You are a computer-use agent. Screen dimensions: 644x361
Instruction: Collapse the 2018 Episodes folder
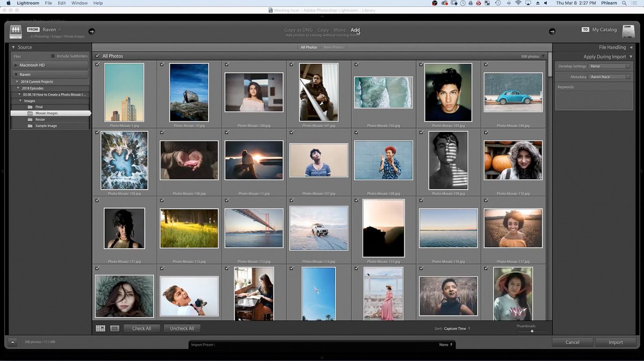[x=18, y=88]
